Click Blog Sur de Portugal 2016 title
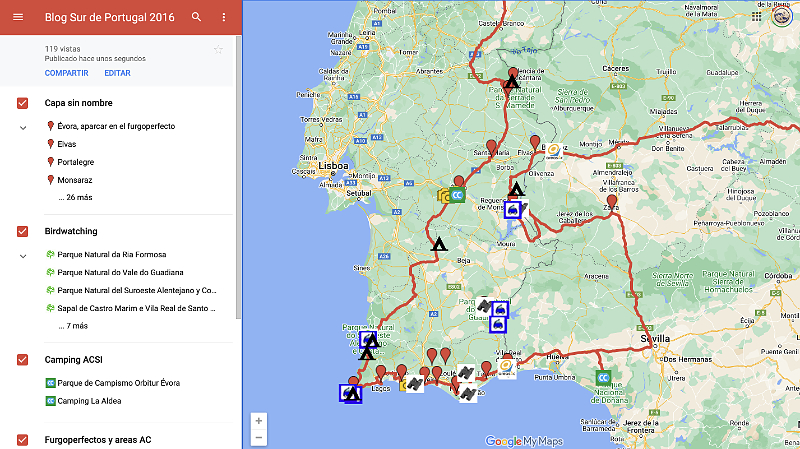 (110, 17)
